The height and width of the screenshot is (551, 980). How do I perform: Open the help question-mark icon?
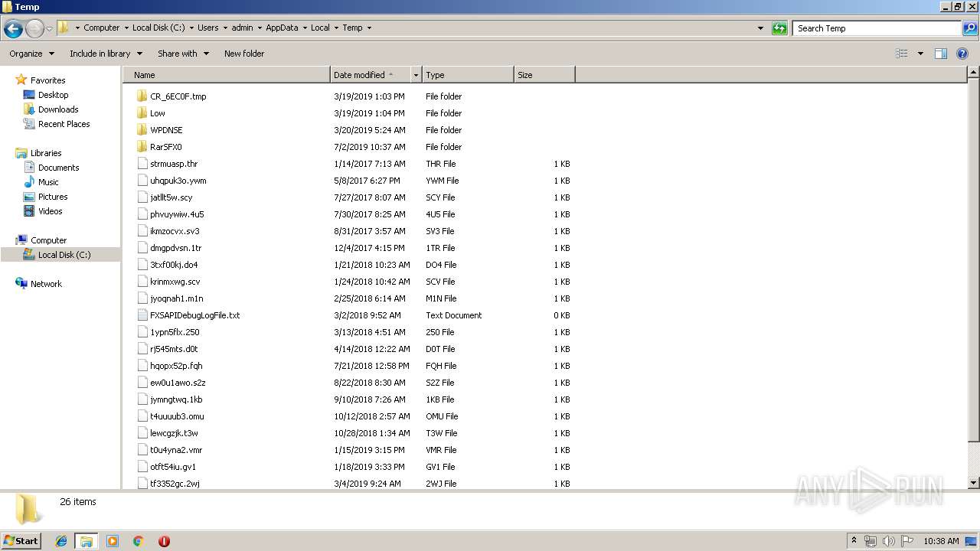coord(962,54)
